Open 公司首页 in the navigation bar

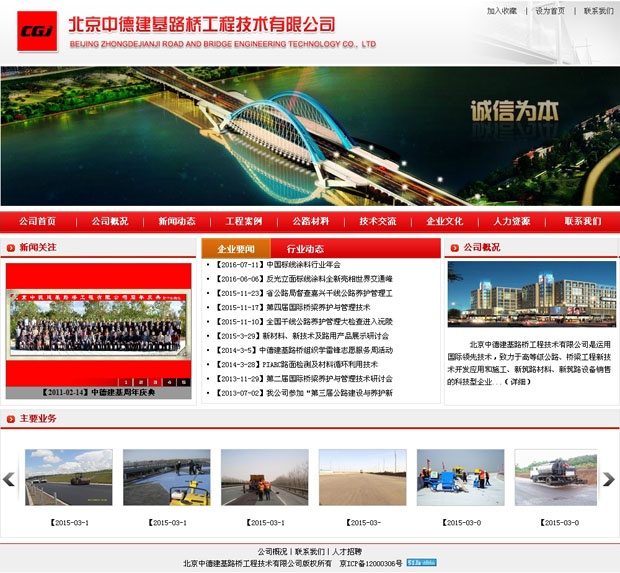[x=37, y=221]
